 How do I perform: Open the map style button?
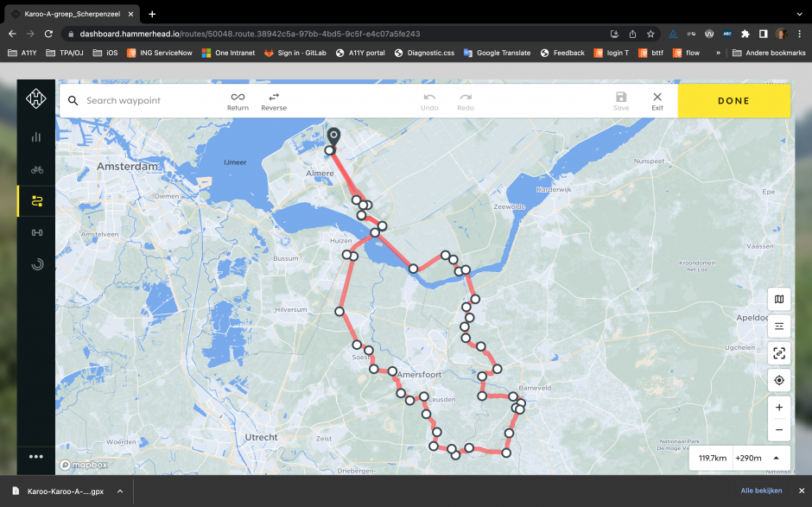(779, 300)
